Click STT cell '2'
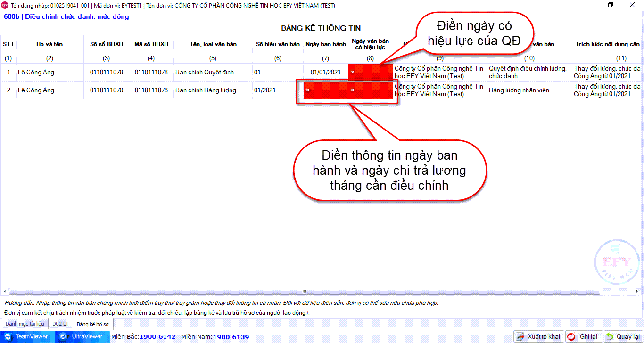644x343 pixels. (8, 90)
